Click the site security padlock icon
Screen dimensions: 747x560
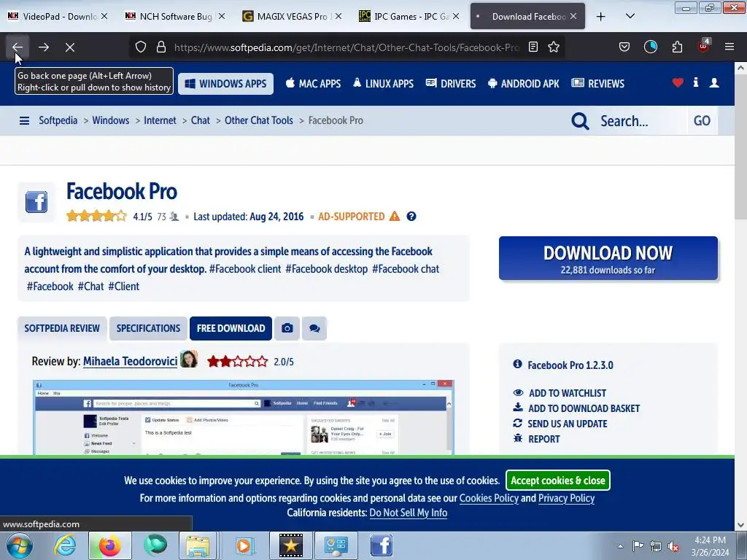point(161,47)
